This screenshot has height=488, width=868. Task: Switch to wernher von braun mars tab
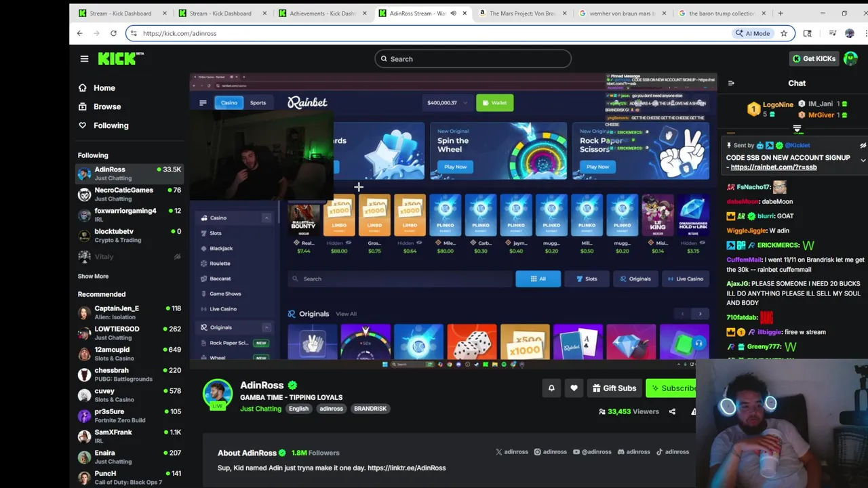click(x=622, y=14)
